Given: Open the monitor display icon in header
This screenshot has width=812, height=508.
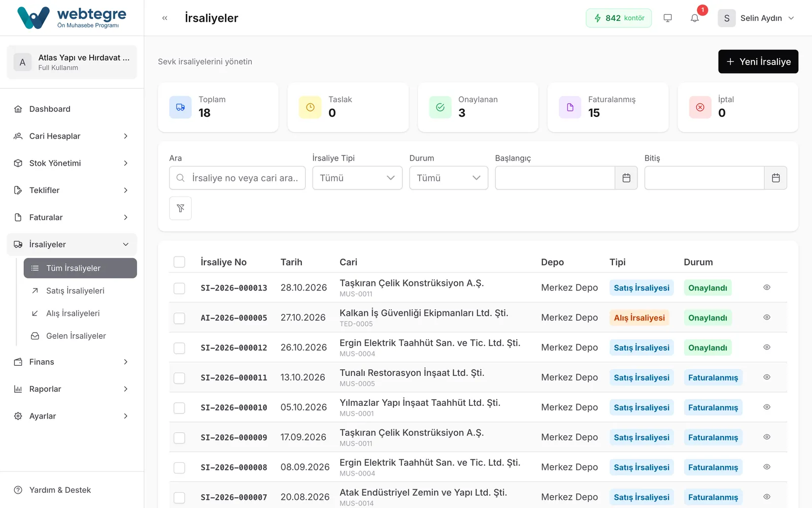Looking at the screenshot, I should tap(668, 18).
